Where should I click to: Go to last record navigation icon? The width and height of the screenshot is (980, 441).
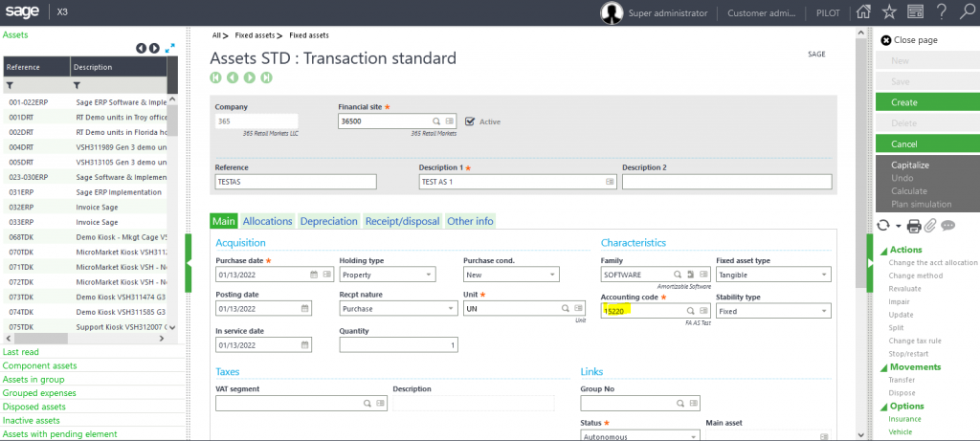267,77
